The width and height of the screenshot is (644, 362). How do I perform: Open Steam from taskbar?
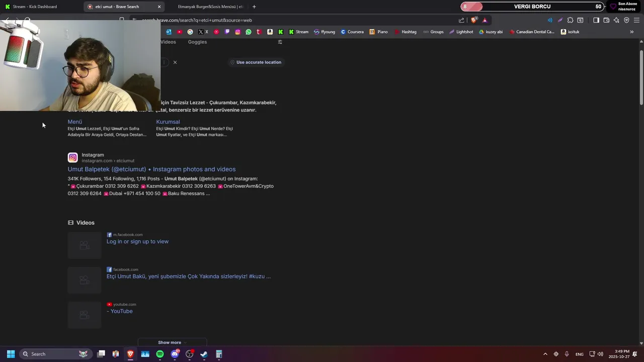(x=204, y=354)
